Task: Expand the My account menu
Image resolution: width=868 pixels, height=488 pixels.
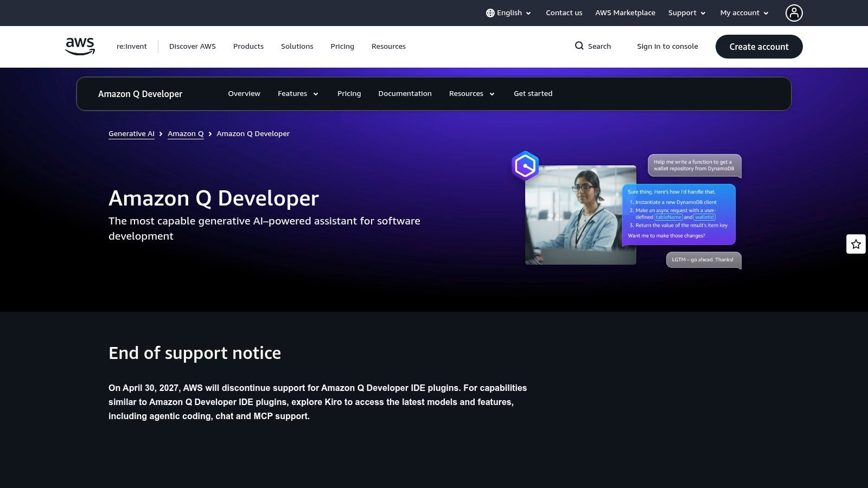Action: (x=744, y=13)
